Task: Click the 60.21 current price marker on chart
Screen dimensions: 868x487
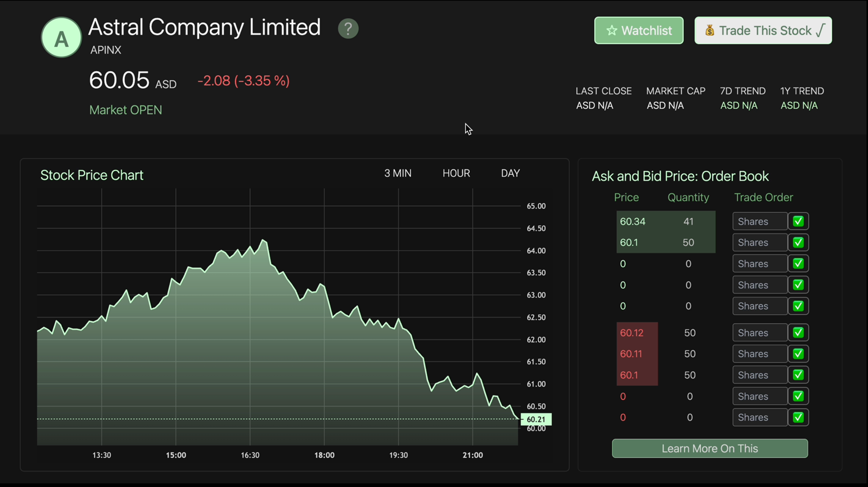Action: (536, 419)
